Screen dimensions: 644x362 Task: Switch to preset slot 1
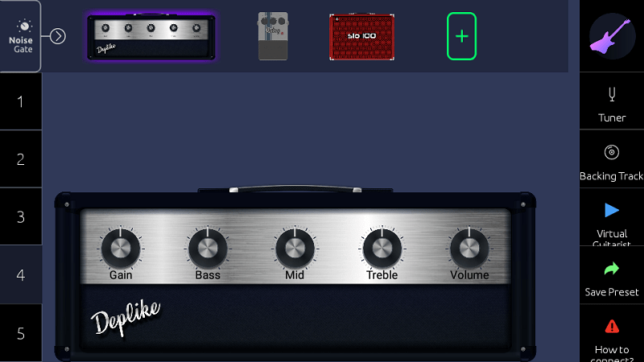tap(21, 101)
